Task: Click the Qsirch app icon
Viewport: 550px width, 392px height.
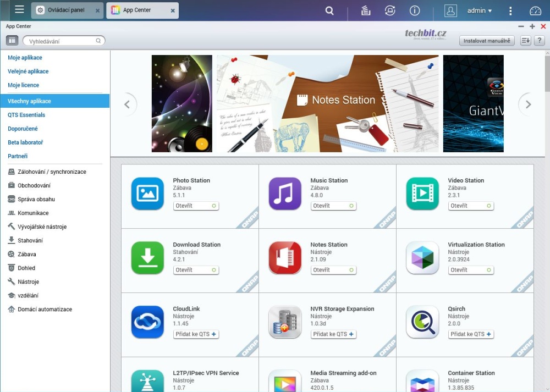Action: 422,322
